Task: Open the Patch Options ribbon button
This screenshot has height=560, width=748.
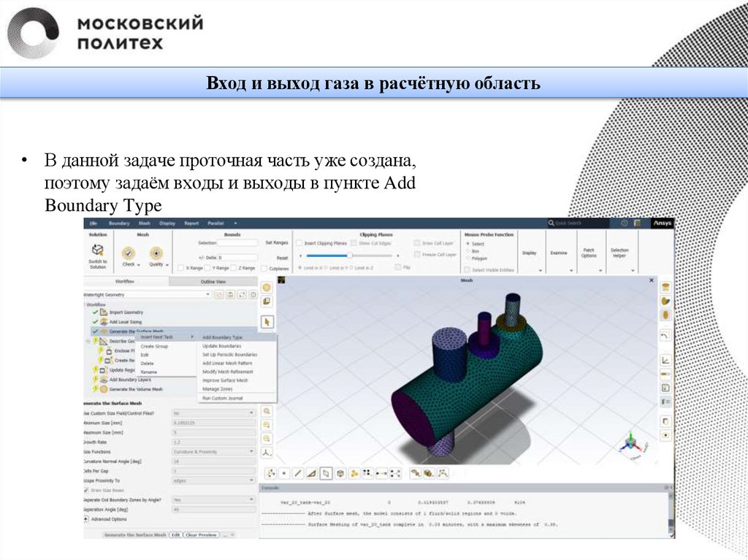Action: tap(589, 253)
